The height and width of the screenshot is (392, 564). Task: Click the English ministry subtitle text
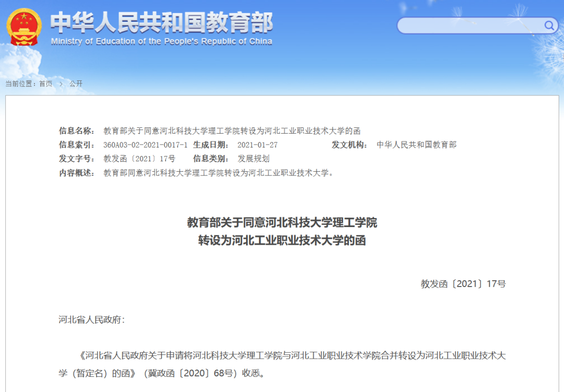click(161, 42)
